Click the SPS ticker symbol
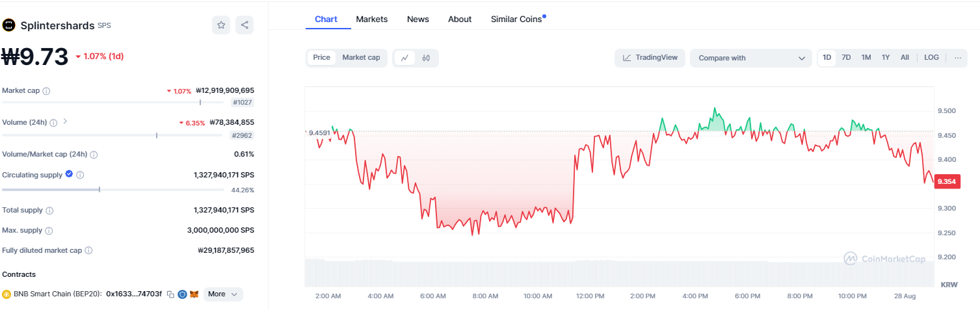This screenshot has width=980, height=310. pos(105,26)
